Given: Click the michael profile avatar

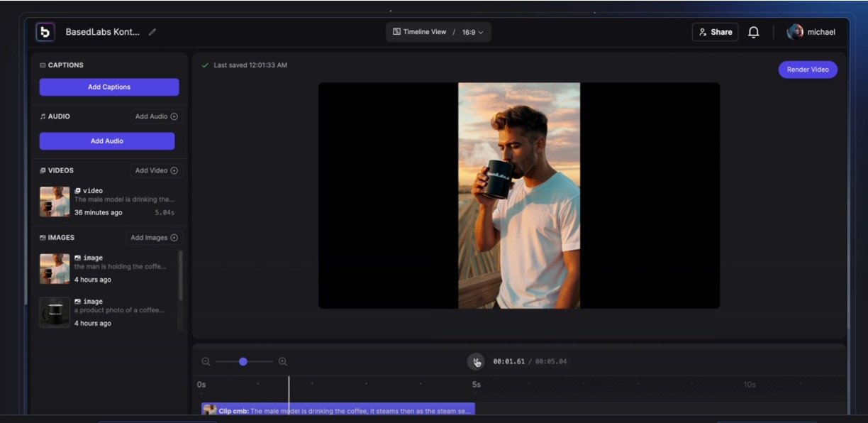Looking at the screenshot, I should tap(795, 32).
